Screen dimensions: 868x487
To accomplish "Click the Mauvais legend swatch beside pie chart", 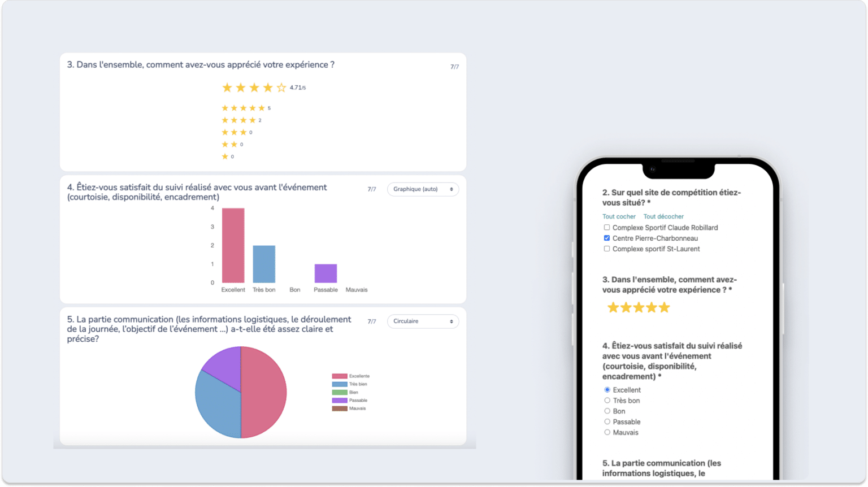I will pos(340,408).
